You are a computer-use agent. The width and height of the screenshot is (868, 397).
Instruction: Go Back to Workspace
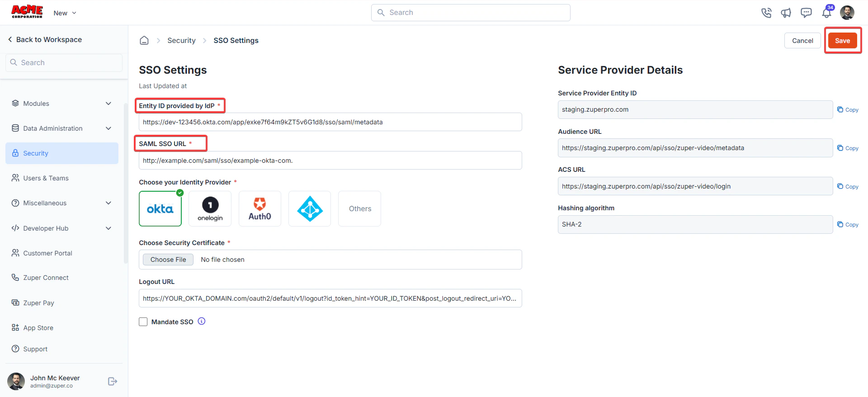tap(45, 39)
